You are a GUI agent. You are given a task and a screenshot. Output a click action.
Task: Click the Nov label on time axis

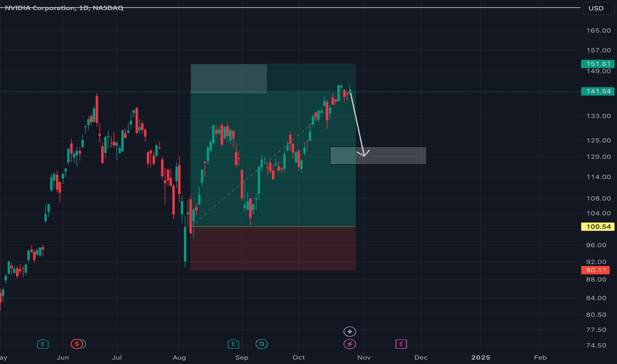(x=364, y=357)
